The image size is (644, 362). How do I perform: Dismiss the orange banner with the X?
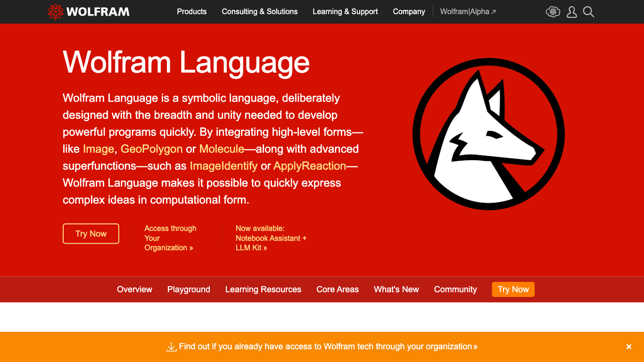(x=629, y=347)
